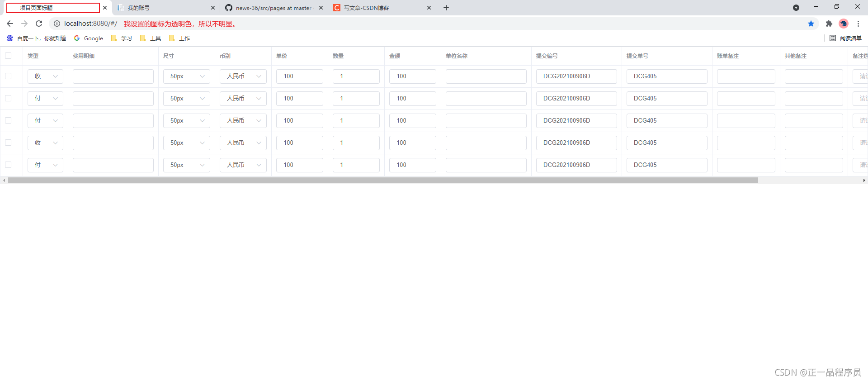
Task: Click the scrollbar right arrow
Action: click(864, 180)
